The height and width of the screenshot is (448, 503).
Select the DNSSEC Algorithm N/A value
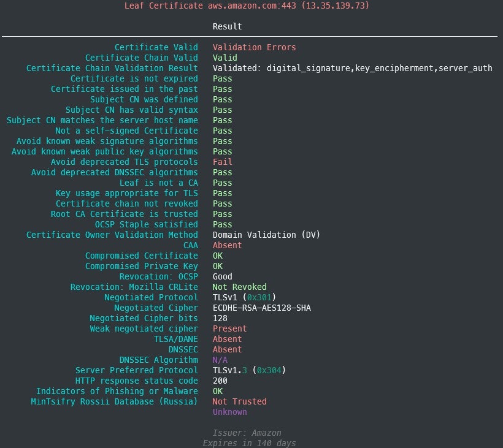[x=219, y=360]
